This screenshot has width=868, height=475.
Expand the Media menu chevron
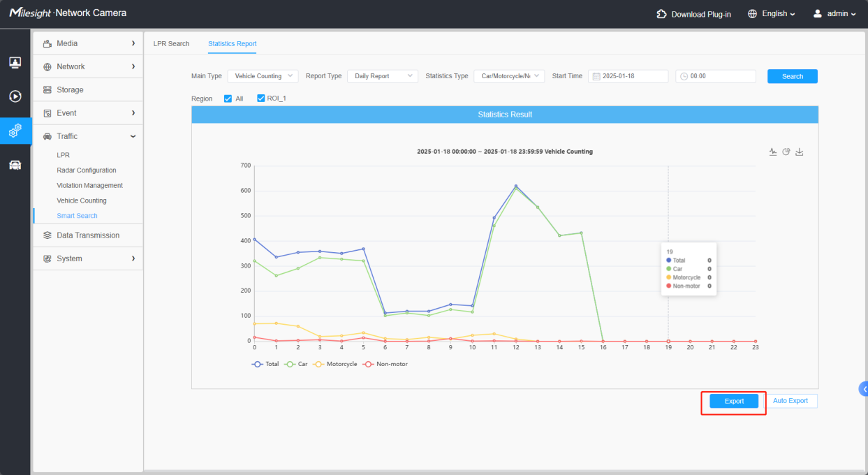click(x=133, y=43)
